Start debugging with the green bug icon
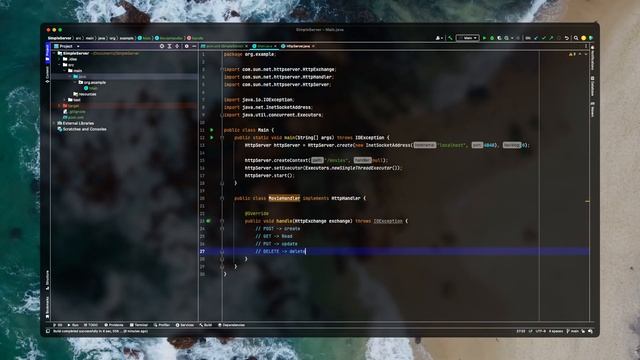Image resolution: width=640 pixels, height=360 pixels. [x=492, y=38]
